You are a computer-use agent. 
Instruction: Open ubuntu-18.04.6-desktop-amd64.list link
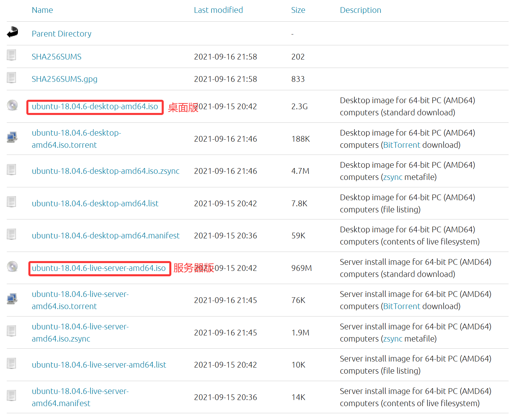pos(95,204)
